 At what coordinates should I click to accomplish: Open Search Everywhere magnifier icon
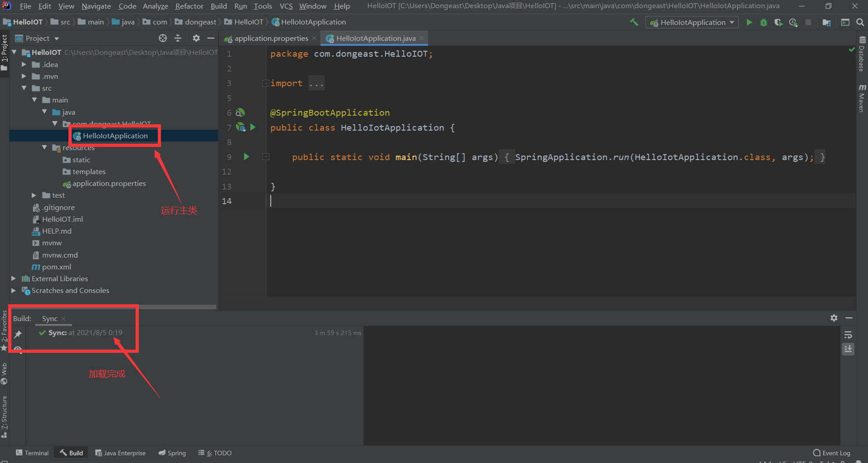pos(860,22)
